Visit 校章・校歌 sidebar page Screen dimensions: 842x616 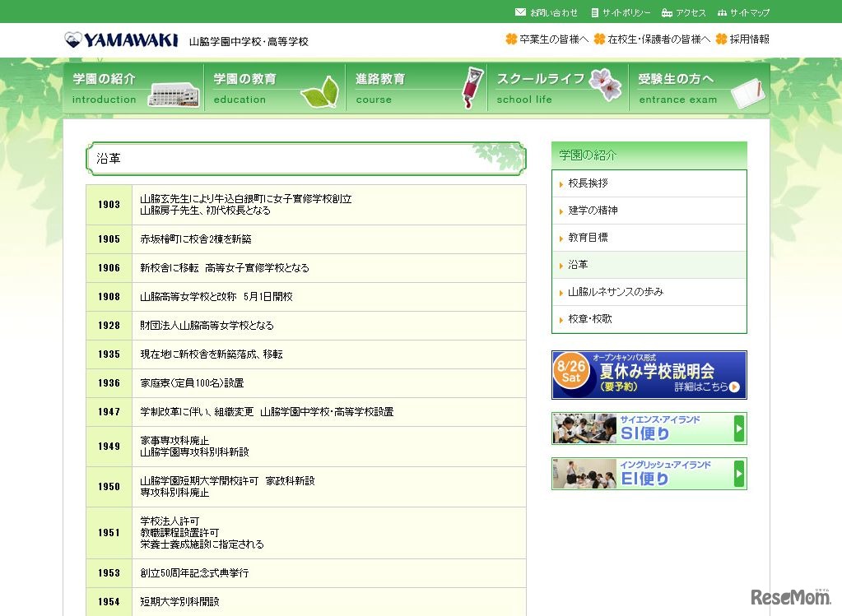[590, 319]
